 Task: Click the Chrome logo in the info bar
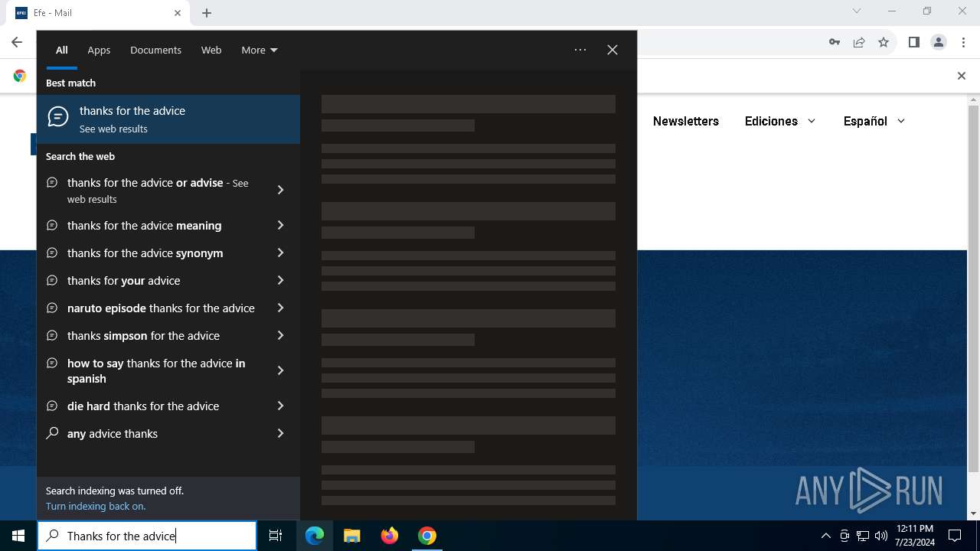pyautogui.click(x=20, y=76)
